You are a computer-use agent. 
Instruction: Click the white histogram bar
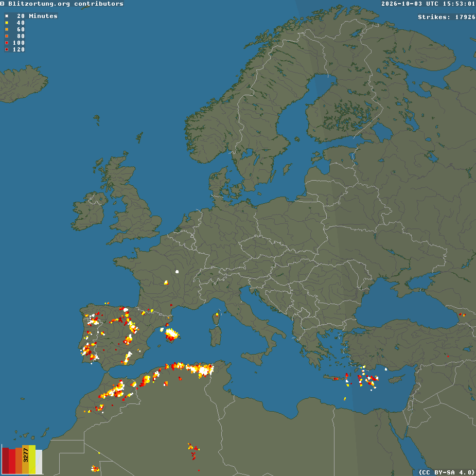(x=39, y=462)
